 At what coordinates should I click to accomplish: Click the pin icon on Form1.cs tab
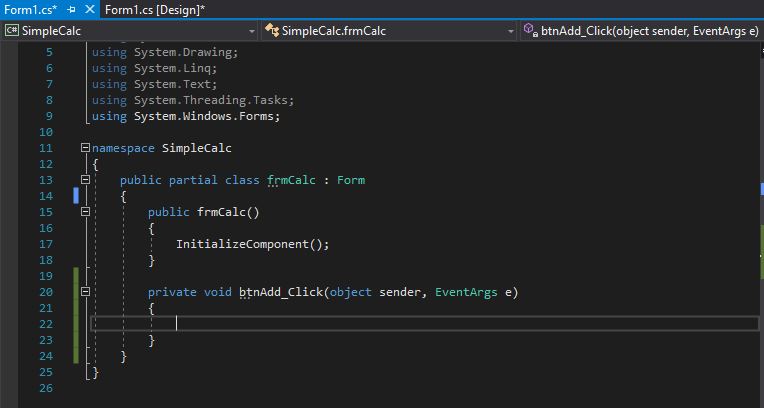pos(71,9)
